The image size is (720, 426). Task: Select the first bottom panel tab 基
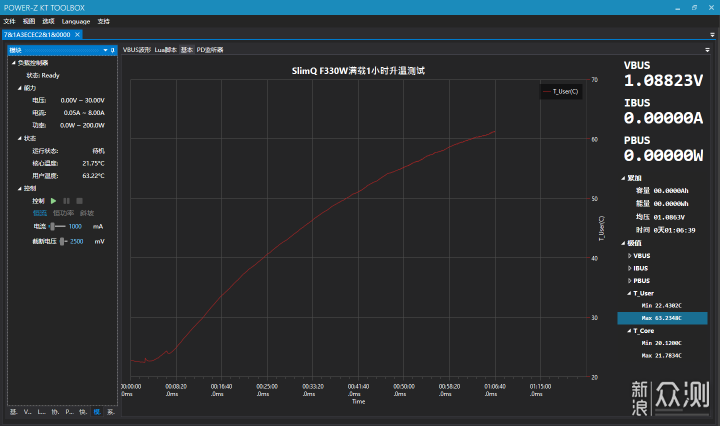(x=13, y=412)
